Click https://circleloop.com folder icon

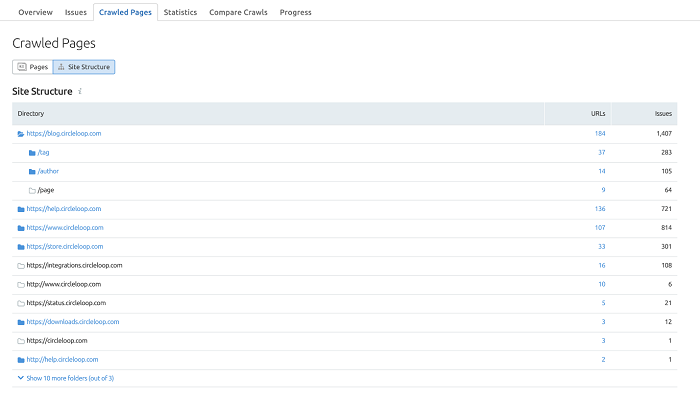[21, 341]
